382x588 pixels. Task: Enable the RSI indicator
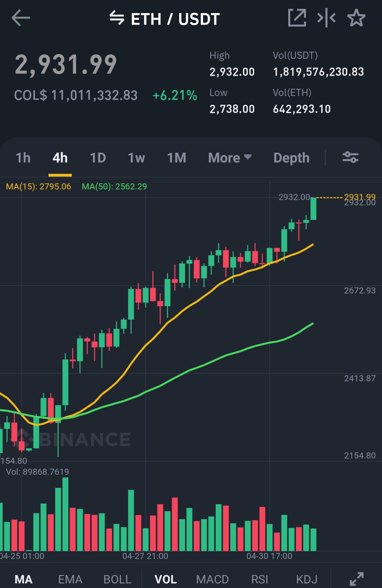tap(260, 579)
